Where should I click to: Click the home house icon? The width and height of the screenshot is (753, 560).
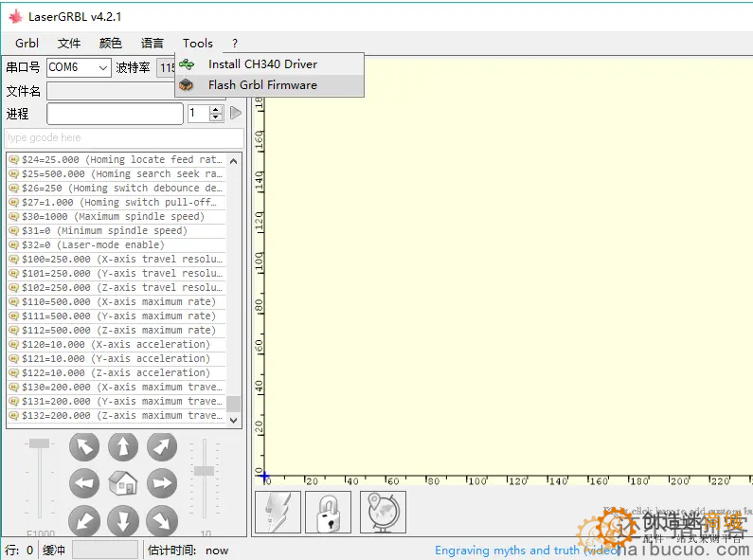point(123,482)
